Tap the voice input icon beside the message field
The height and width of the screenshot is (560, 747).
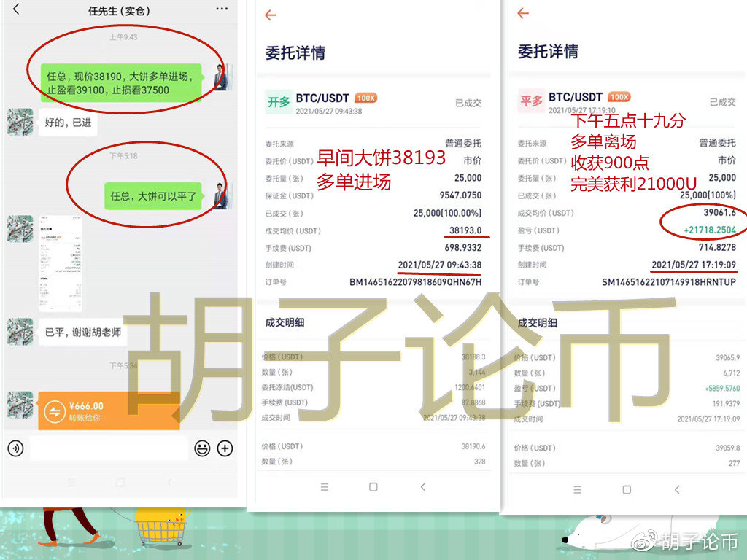tap(16, 450)
